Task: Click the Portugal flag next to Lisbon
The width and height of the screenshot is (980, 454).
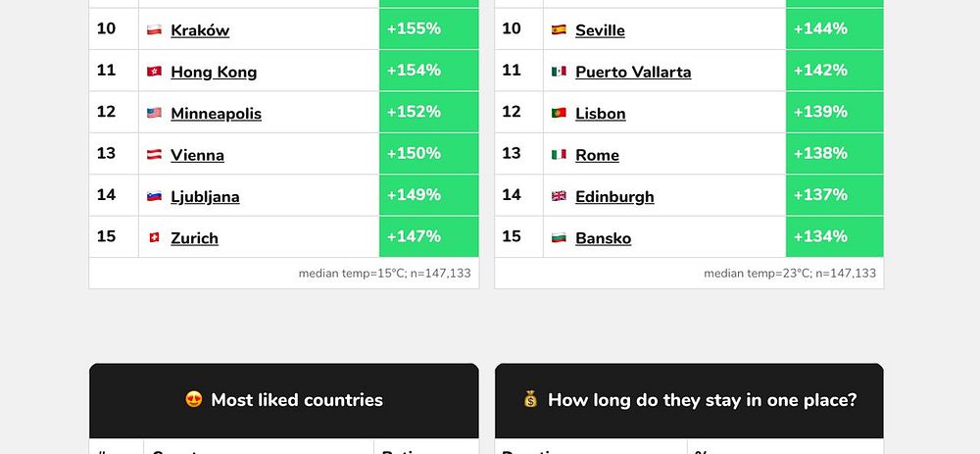Action: 559,113
